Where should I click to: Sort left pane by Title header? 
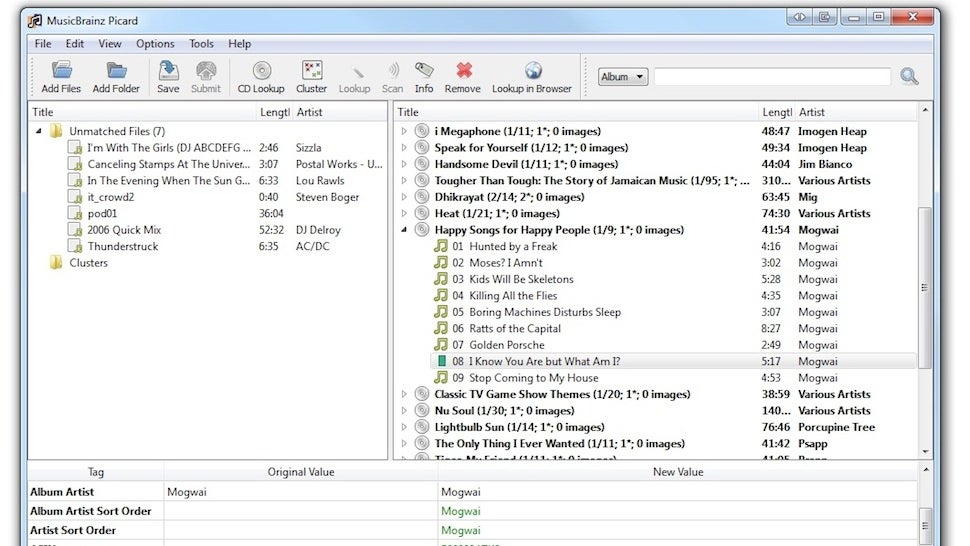tap(142, 112)
